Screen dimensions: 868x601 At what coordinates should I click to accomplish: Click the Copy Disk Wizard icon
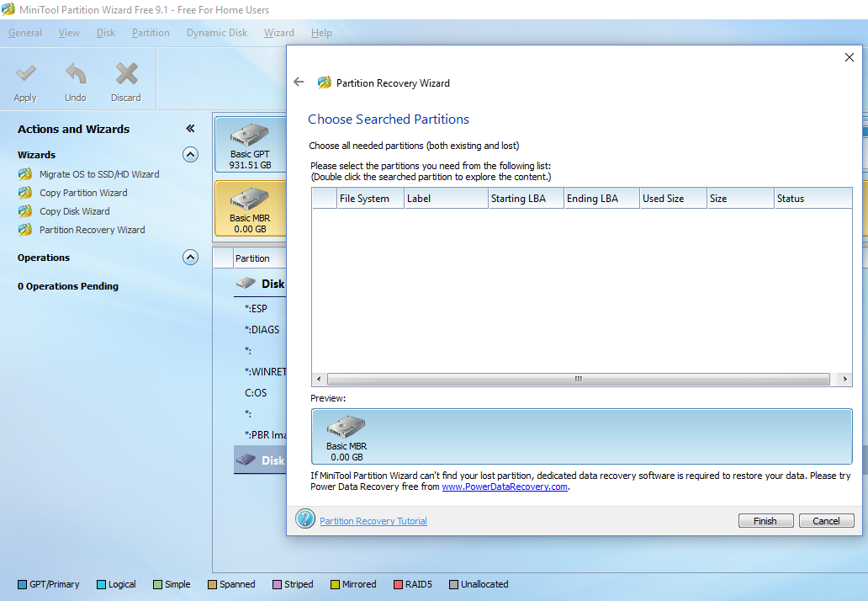pyautogui.click(x=25, y=211)
